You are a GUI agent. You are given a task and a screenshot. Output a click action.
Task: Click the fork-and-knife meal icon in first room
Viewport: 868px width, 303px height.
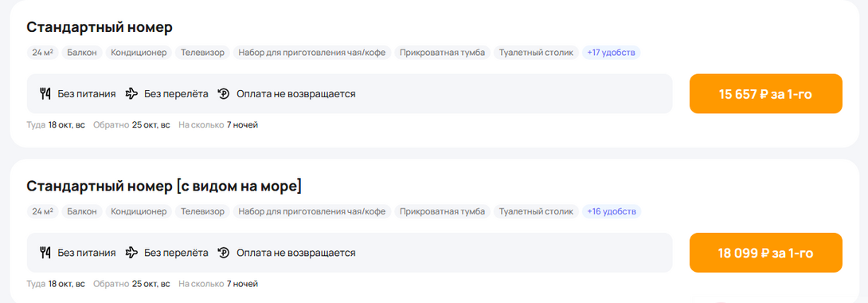point(45,93)
